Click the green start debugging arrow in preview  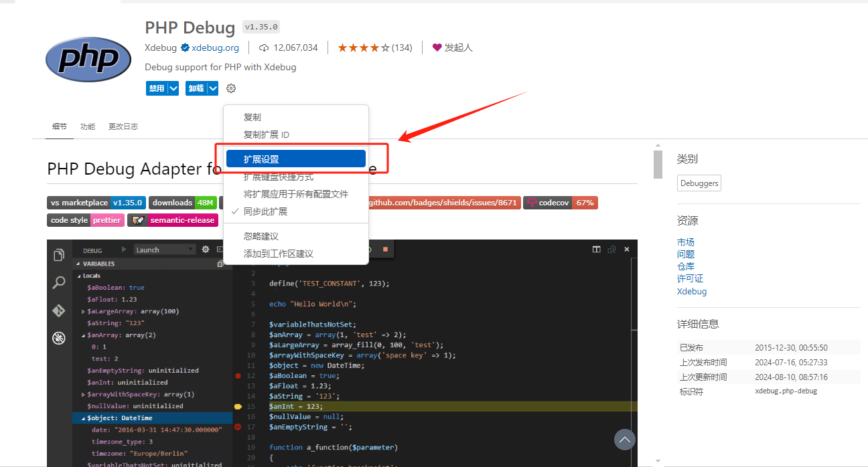pyautogui.click(x=124, y=250)
